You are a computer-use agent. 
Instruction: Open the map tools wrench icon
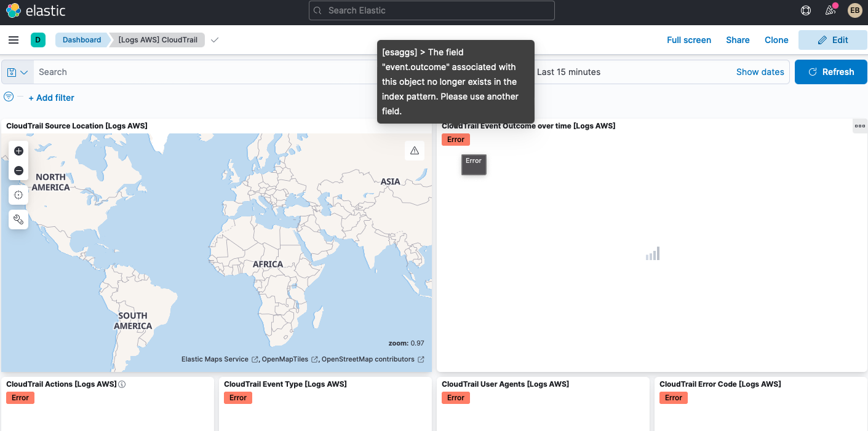coord(18,219)
